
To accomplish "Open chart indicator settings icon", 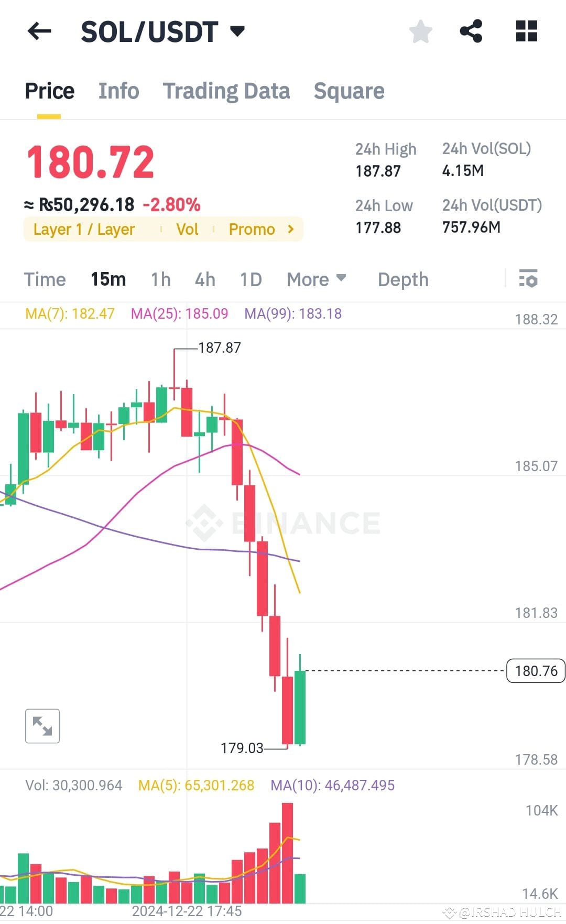I will click(x=528, y=279).
